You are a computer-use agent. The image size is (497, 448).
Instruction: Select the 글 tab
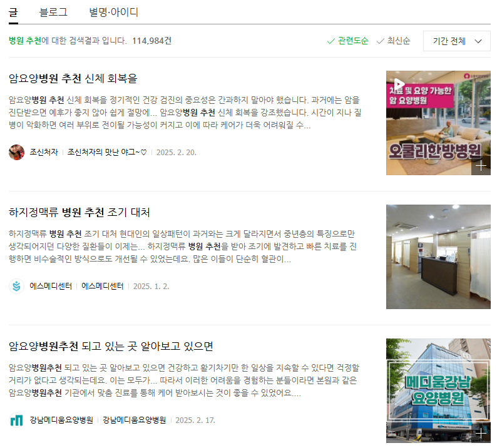point(13,13)
